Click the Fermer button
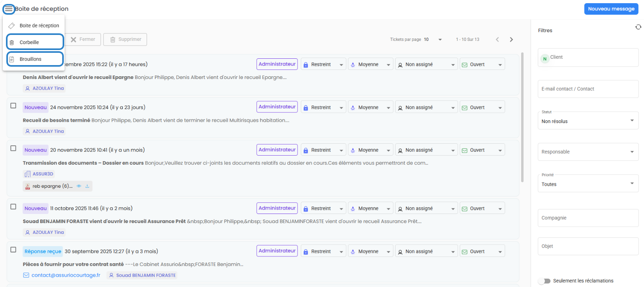The height and width of the screenshot is (287, 644). click(x=83, y=39)
